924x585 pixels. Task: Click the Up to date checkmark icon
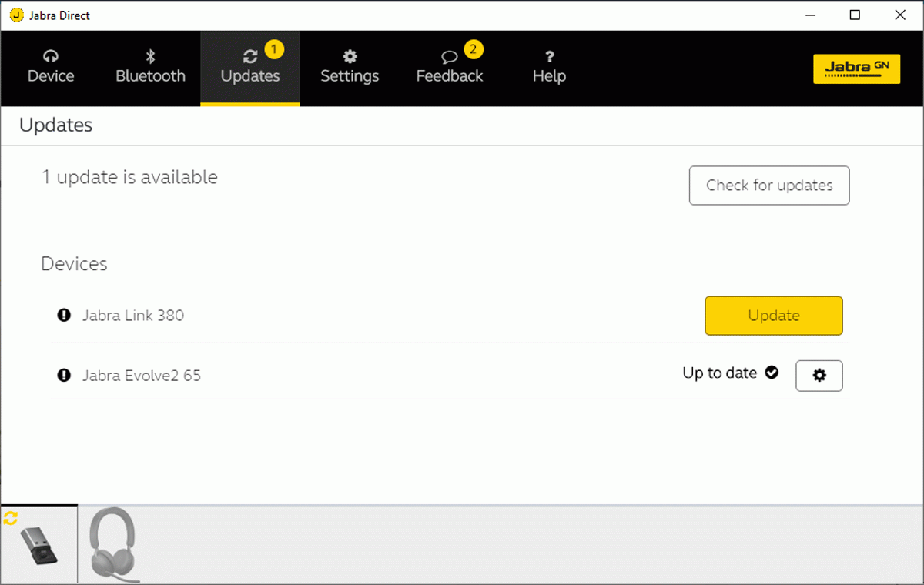(772, 373)
